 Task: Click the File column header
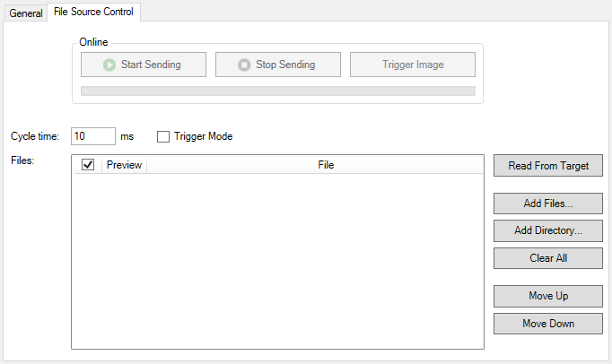coord(315,165)
